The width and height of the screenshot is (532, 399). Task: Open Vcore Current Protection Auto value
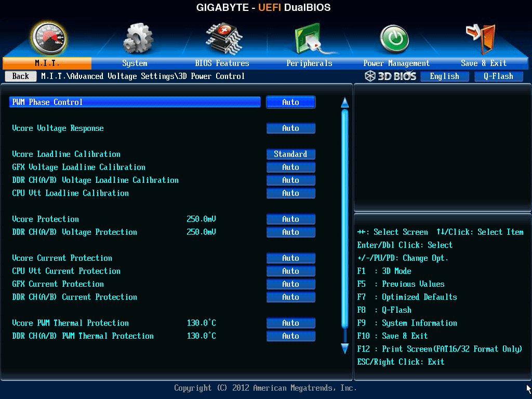pyautogui.click(x=291, y=258)
